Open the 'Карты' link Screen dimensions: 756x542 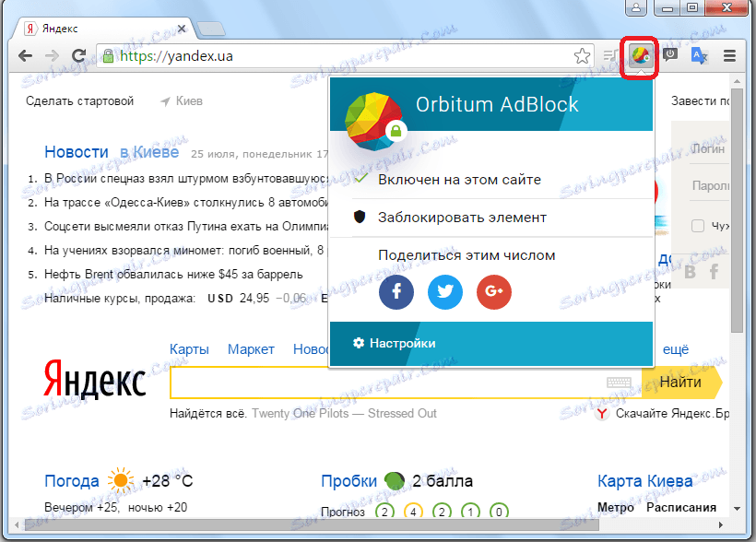pos(189,349)
